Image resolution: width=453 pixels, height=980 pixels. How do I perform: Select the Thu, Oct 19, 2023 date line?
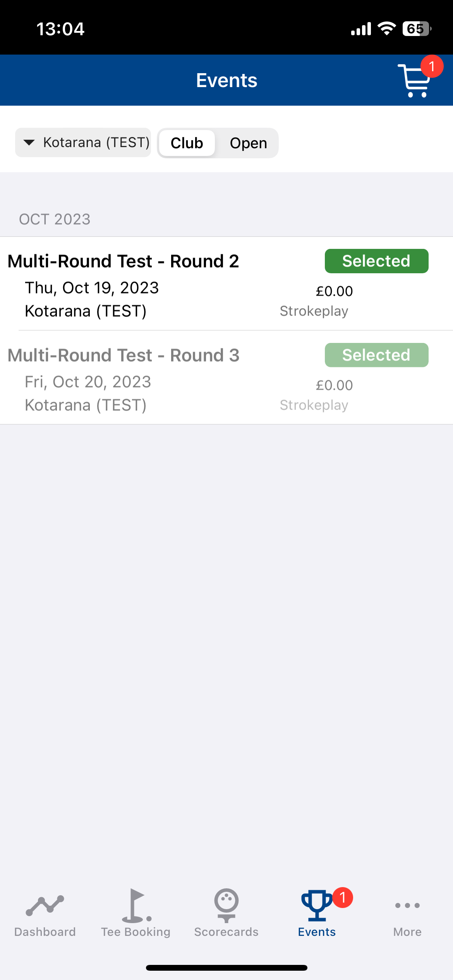[92, 288]
